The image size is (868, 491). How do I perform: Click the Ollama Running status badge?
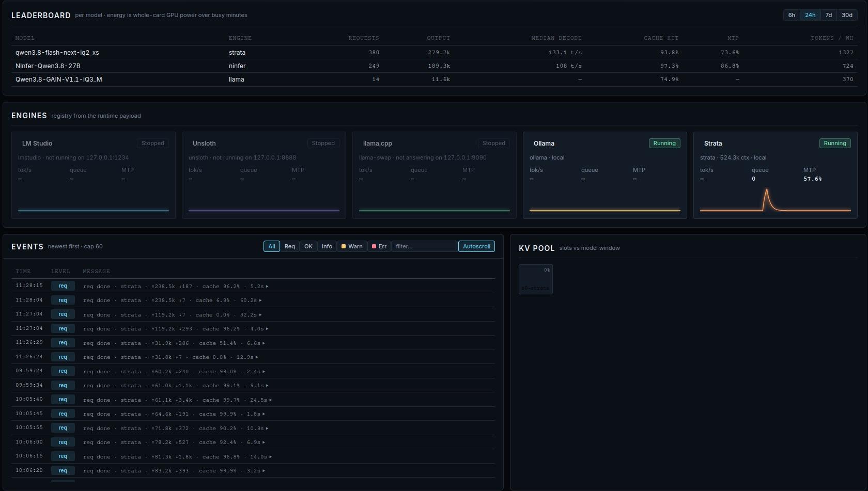(664, 143)
